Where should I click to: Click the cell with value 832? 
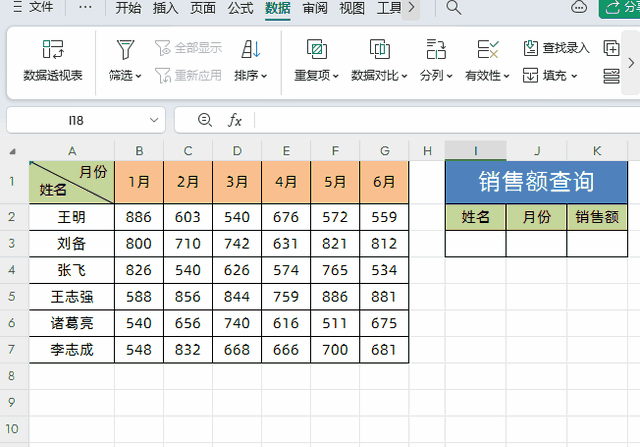[188, 350]
